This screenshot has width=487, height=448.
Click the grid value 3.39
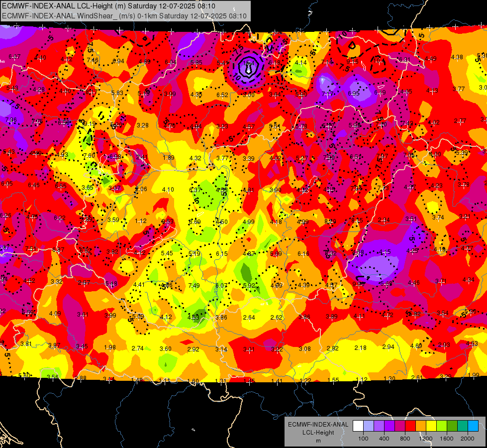pos(248,159)
